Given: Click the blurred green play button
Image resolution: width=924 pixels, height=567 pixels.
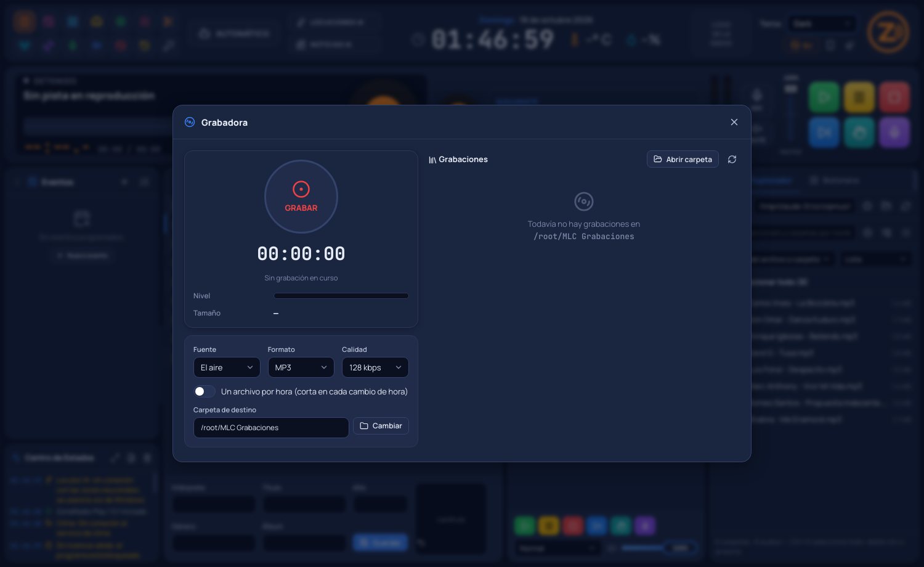Looking at the screenshot, I should [824, 97].
